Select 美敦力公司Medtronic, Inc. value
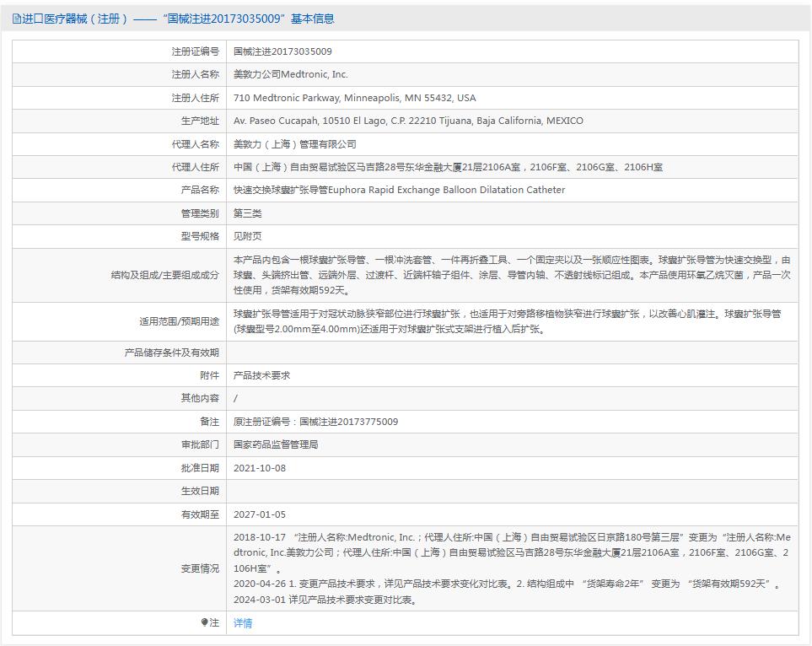The image size is (812, 646). (x=291, y=74)
